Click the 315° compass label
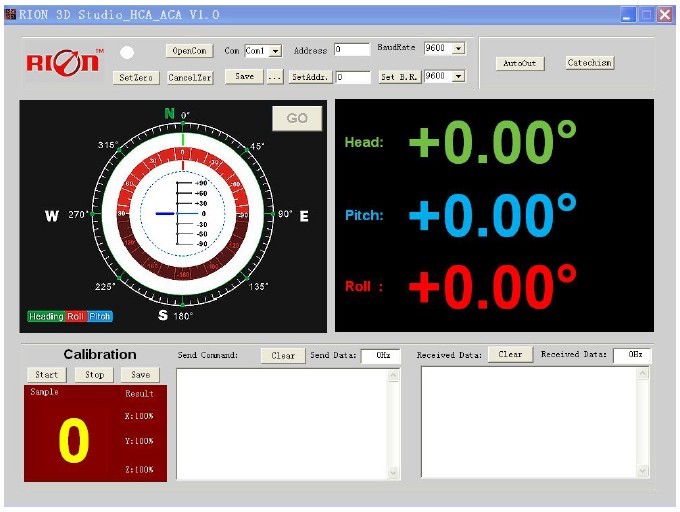The width and height of the screenshot is (680, 512). coord(108,145)
